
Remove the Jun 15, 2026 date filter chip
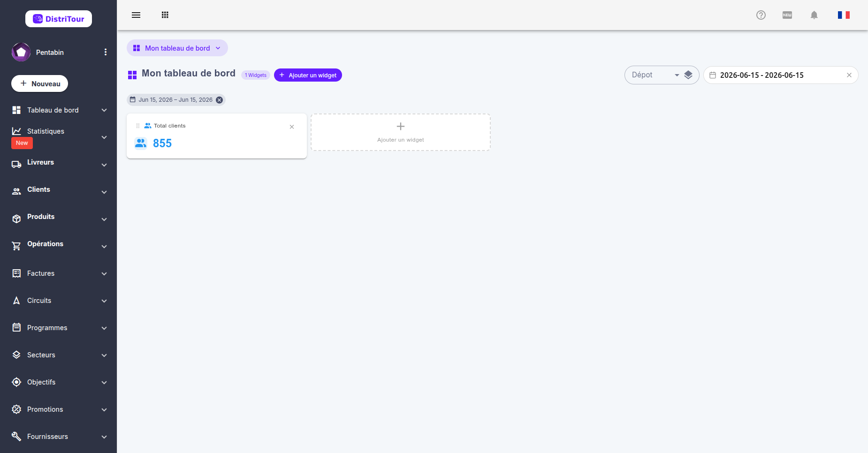coord(219,100)
